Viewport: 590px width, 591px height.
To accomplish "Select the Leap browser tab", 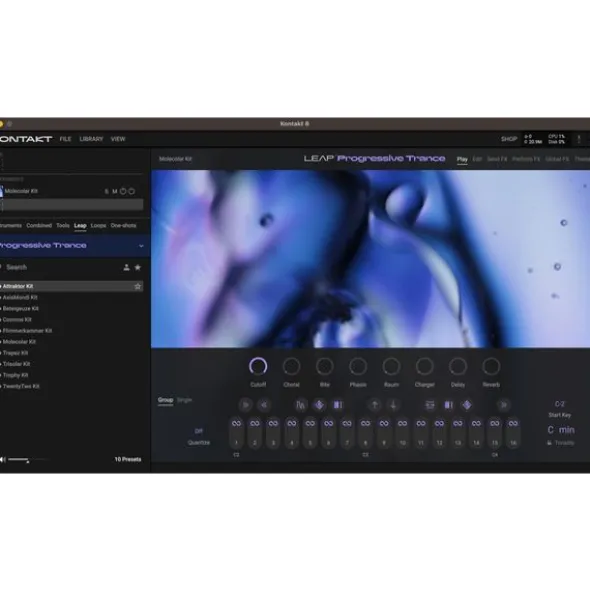I will click(80, 225).
